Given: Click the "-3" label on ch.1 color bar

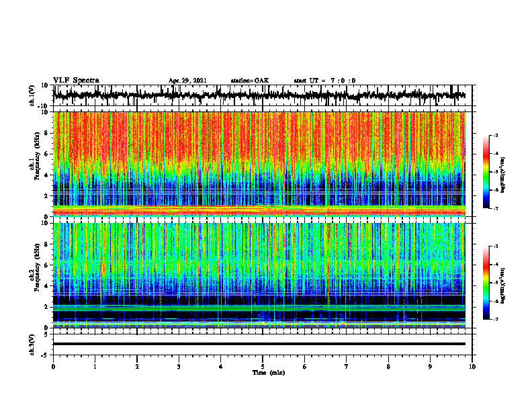Looking at the screenshot, I should tap(496, 135).
